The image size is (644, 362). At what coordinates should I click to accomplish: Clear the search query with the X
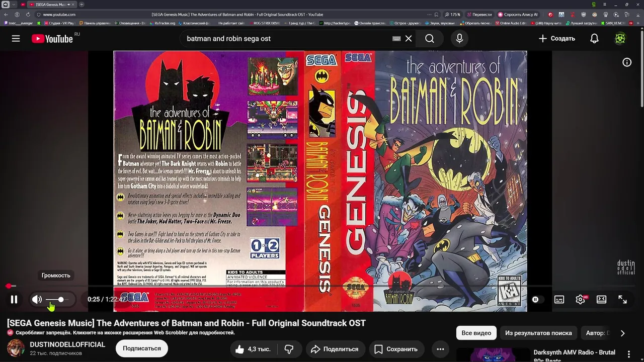409,39
